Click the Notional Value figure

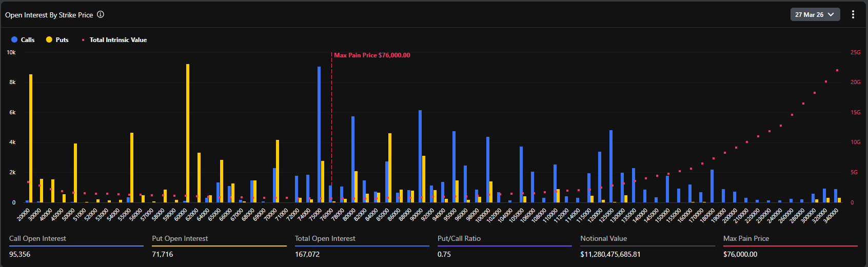[610, 254]
